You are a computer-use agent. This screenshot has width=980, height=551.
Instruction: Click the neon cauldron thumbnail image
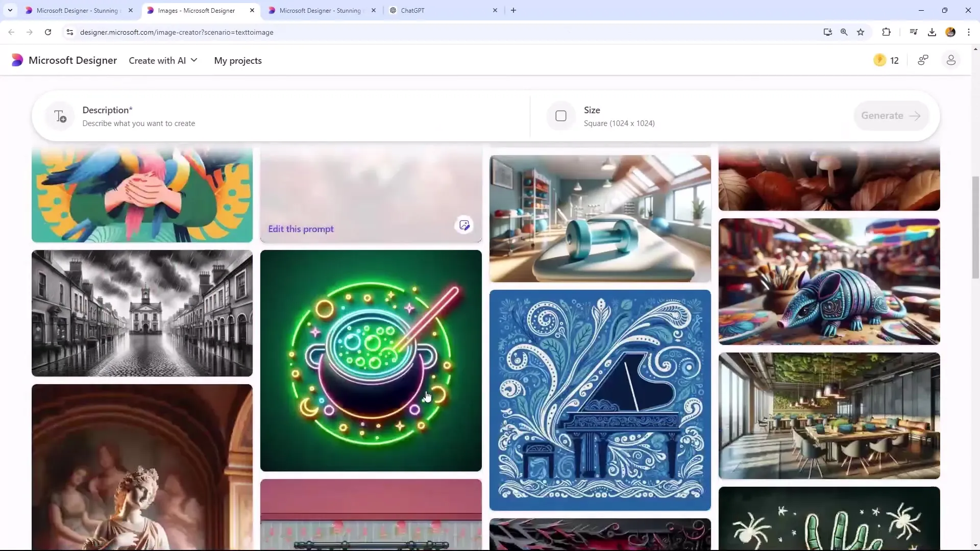point(371,360)
